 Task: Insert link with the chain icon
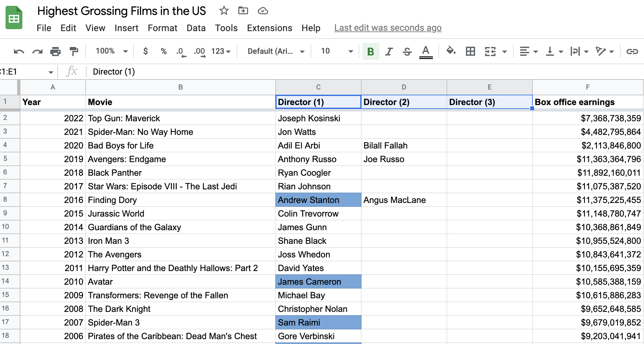tap(632, 51)
